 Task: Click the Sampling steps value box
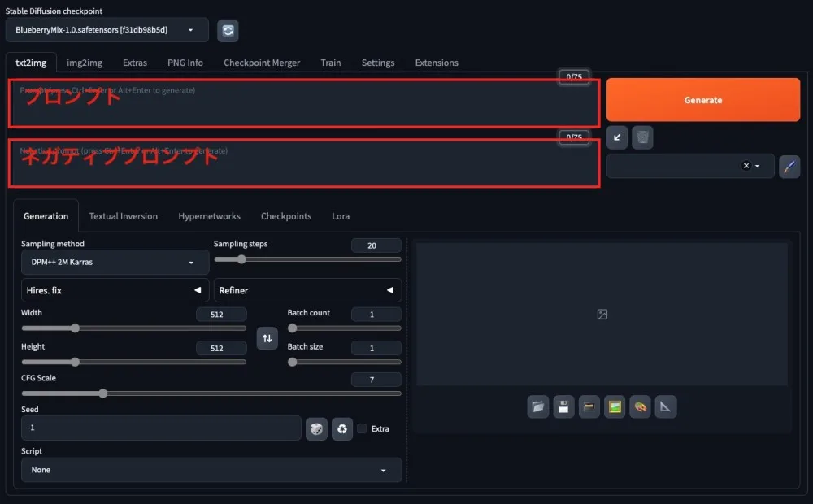coord(376,245)
